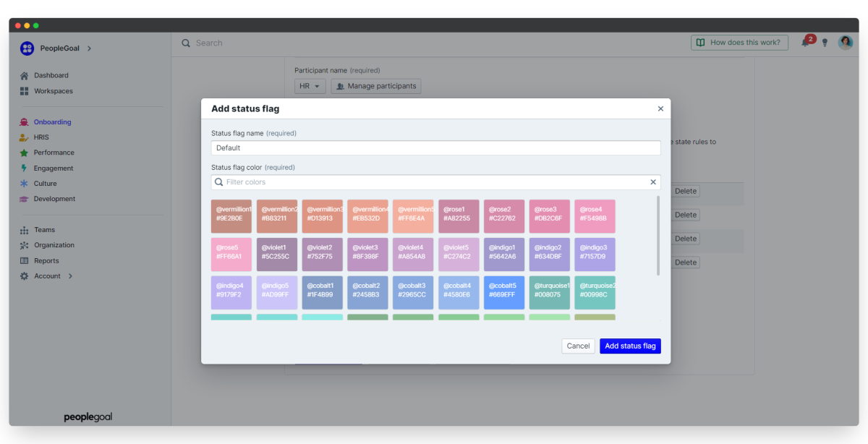Open the Culture section
The height and width of the screenshot is (444, 868).
[46, 184]
